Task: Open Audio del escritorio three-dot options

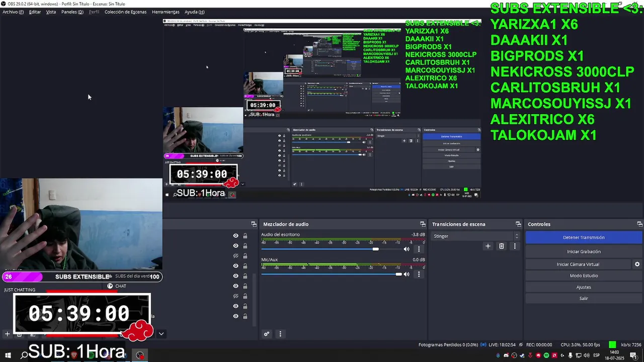Action: (419, 249)
